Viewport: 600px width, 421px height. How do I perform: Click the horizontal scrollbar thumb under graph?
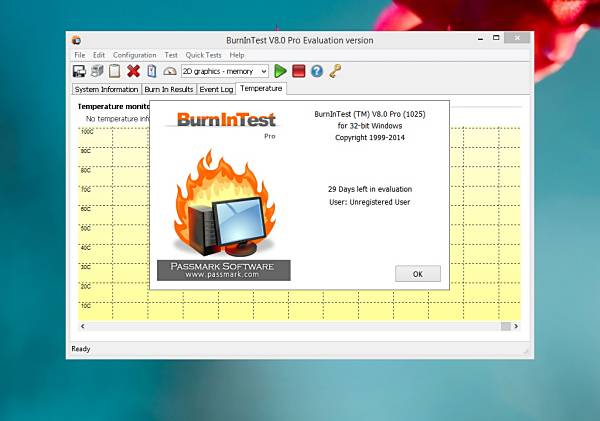click(x=505, y=326)
